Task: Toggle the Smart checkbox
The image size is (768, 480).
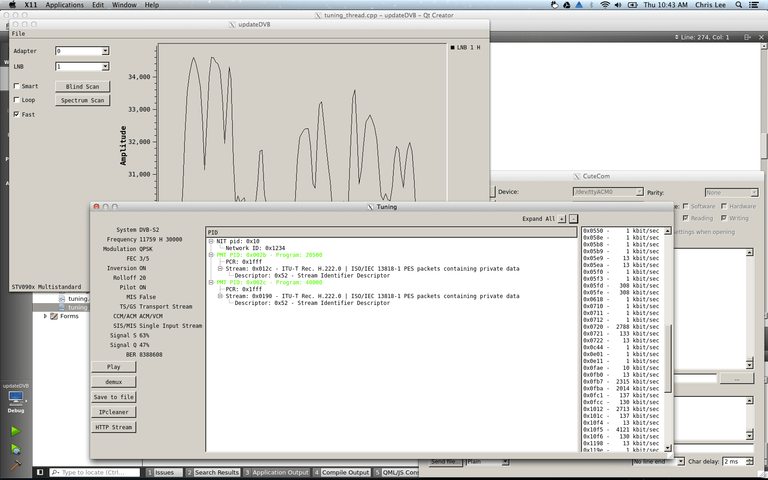Action: click(17, 86)
